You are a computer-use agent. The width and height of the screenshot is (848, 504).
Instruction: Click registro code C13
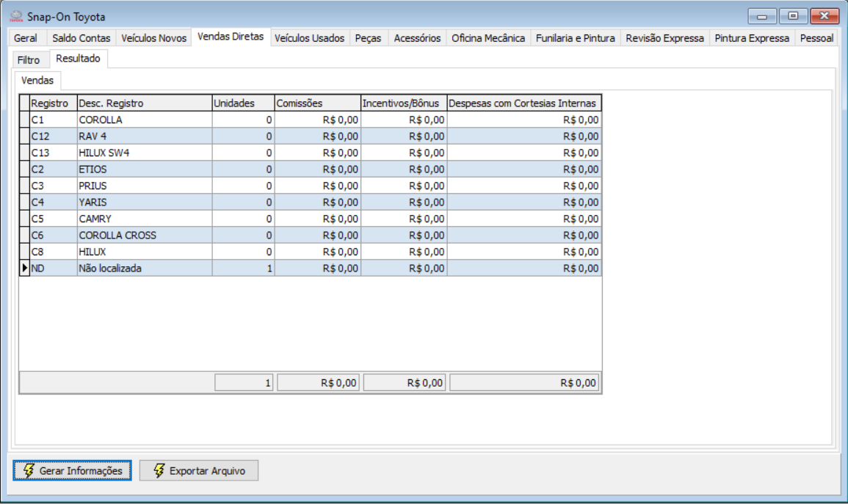tap(53, 153)
